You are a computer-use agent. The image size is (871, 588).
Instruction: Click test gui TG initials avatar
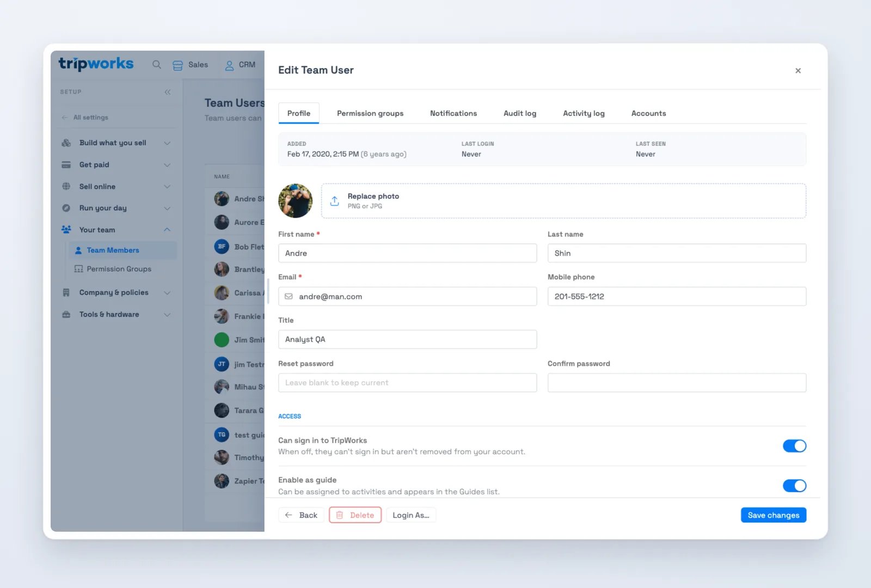[x=222, y=434]
